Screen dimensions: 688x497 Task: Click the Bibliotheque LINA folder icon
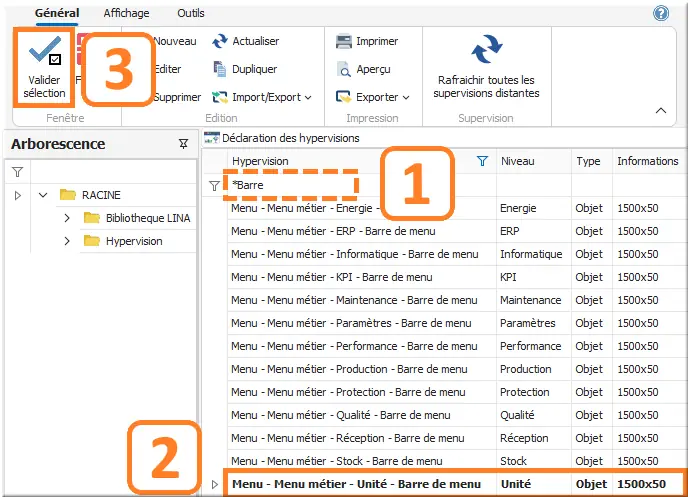coord(91,218)
